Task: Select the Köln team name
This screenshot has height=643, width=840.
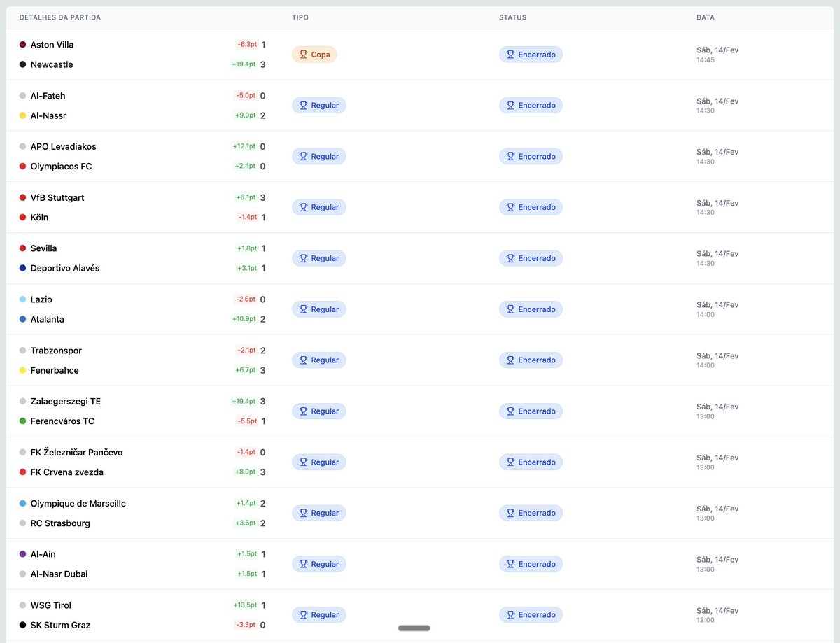Action: tap(39, 218)
